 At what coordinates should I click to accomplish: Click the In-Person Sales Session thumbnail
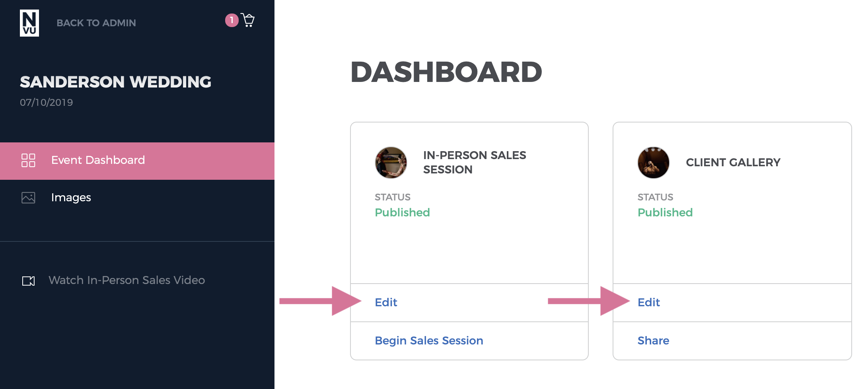coord(391,163)
